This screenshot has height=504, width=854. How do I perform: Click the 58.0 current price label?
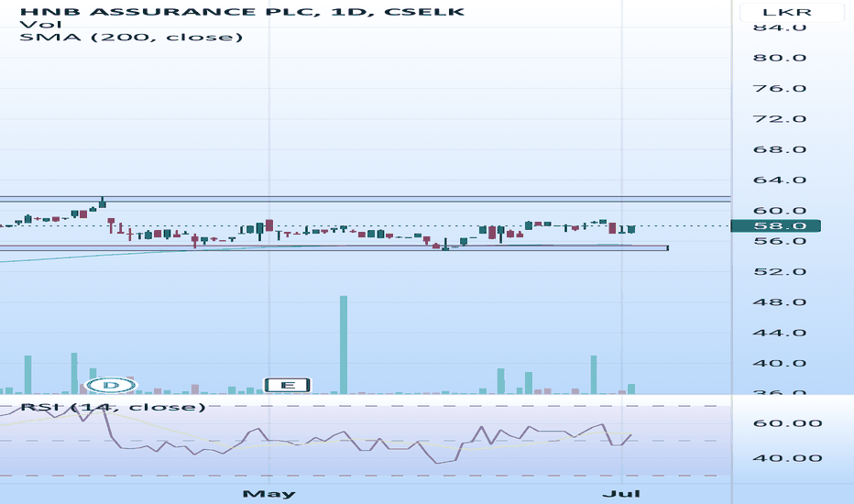tap(775, 225)
